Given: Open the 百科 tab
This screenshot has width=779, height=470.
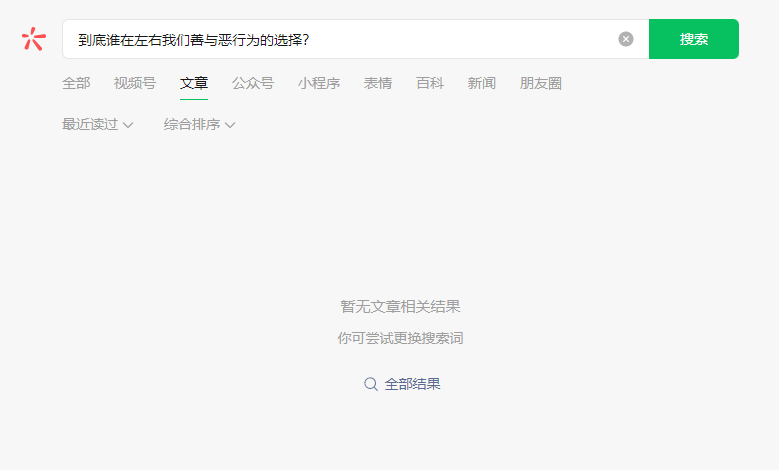Looking at the screenshot, I should [x=430, y=83].
